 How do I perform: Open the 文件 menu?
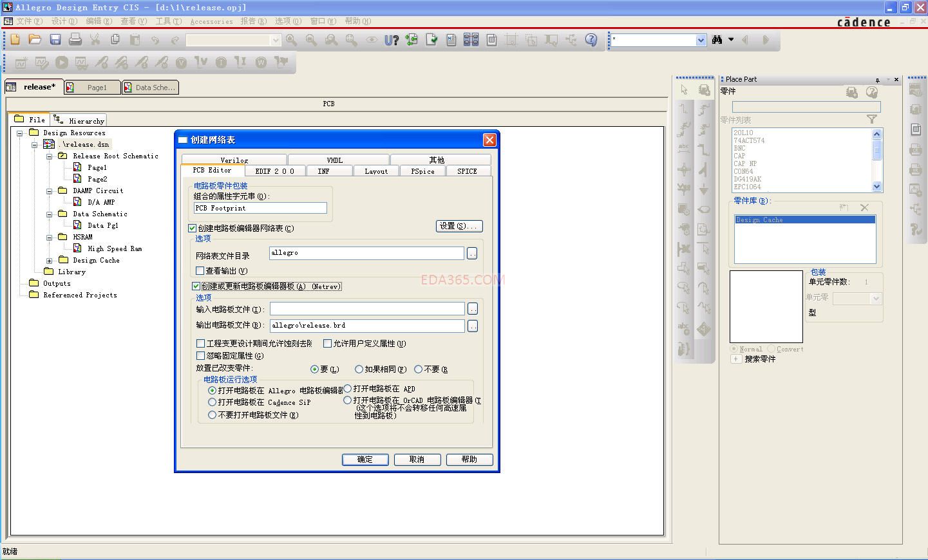pyautogui.click(x=28, y=21)
